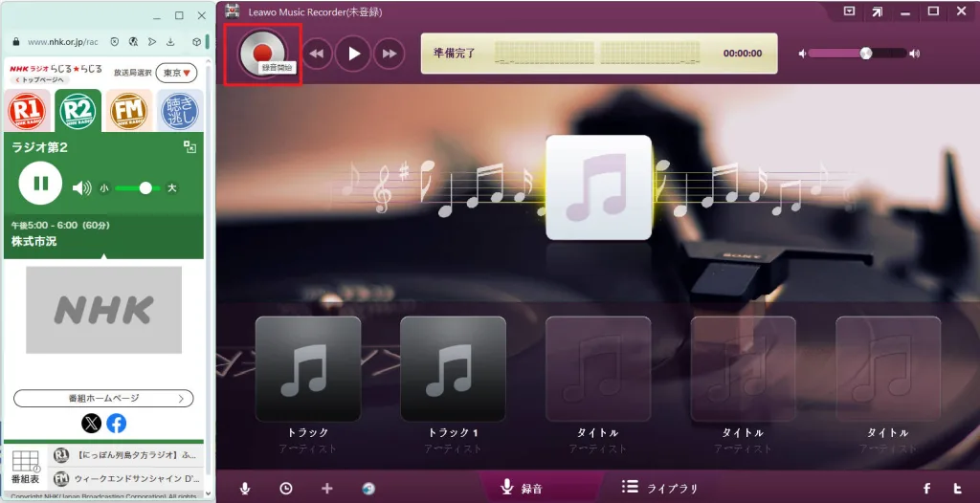Image resolution: width=980 pixels, height=503 pixels.
Task: Skip to the previous track in Leawo
Action: (318, 54)
